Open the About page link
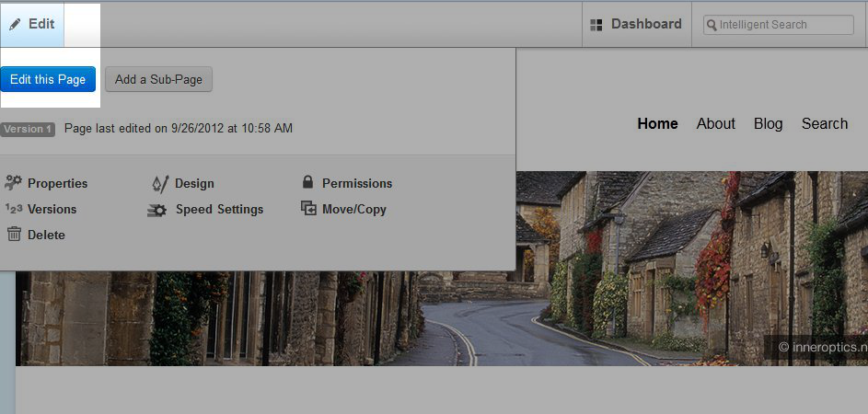The height and width of the screenshot is (414, 868). [x=715, y=123]
